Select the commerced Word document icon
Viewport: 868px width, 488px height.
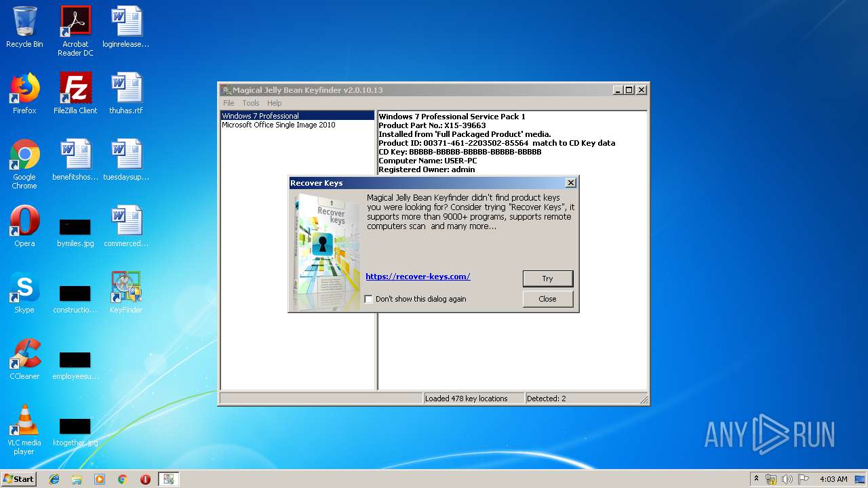click(x=126, y=226)
